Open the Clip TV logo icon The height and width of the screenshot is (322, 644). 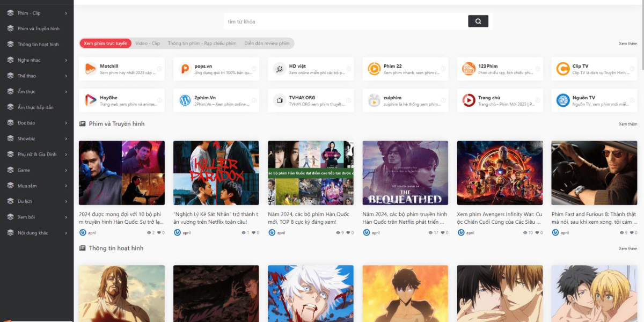pyautogui.click(x=563, y=69)
